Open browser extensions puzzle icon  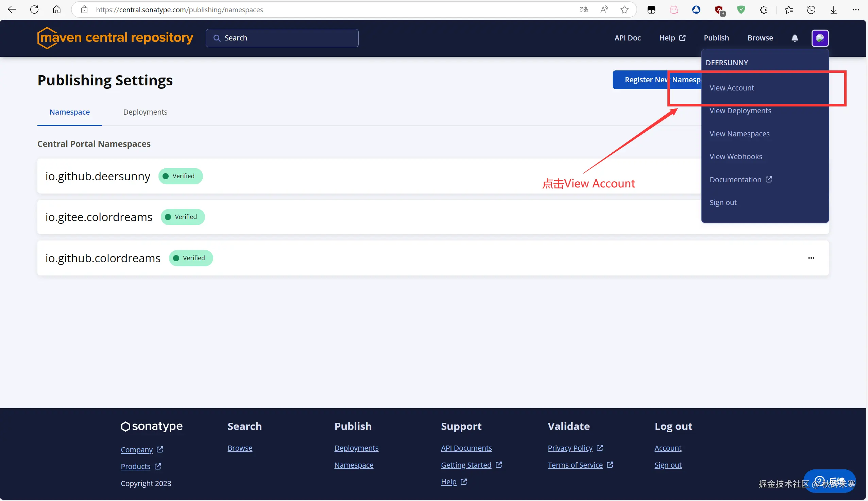(764, 10)
